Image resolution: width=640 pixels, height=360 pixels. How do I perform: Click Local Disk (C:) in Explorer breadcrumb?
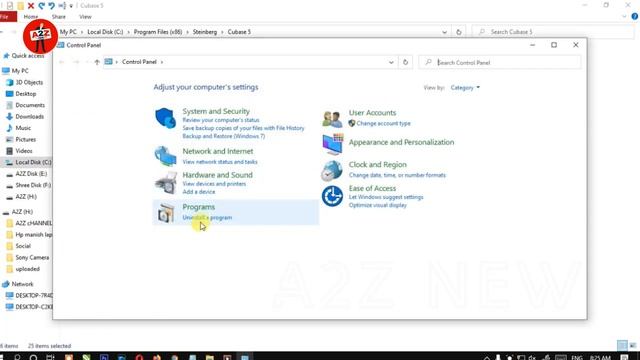[x=105, y=32]
